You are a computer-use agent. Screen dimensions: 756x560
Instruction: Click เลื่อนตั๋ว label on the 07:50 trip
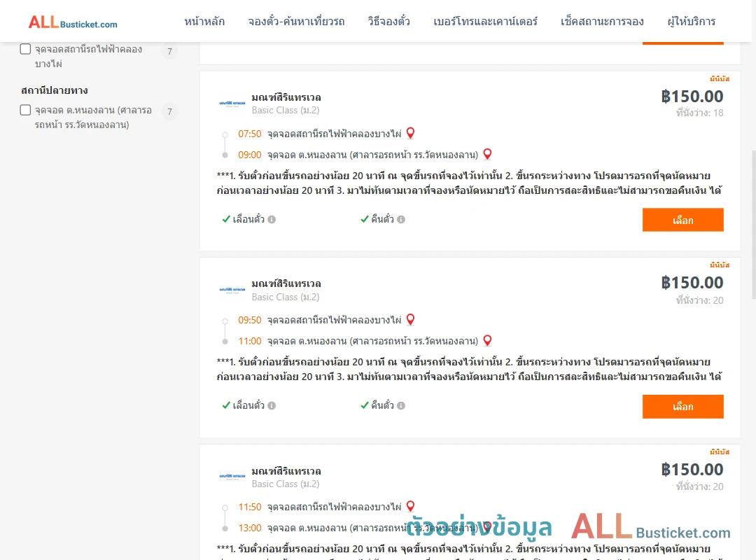248,220
